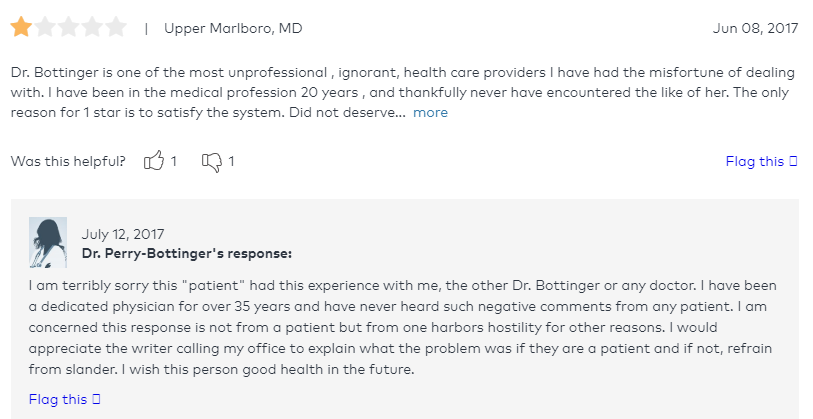Click the "Was this helpful?" label
This screenshot has width=813, height=419.
(68, 161)
